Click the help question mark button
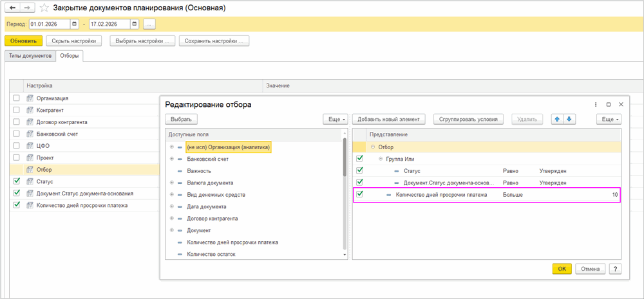The width and height of the screenshot is (644, 299). (x=614, y=269)
